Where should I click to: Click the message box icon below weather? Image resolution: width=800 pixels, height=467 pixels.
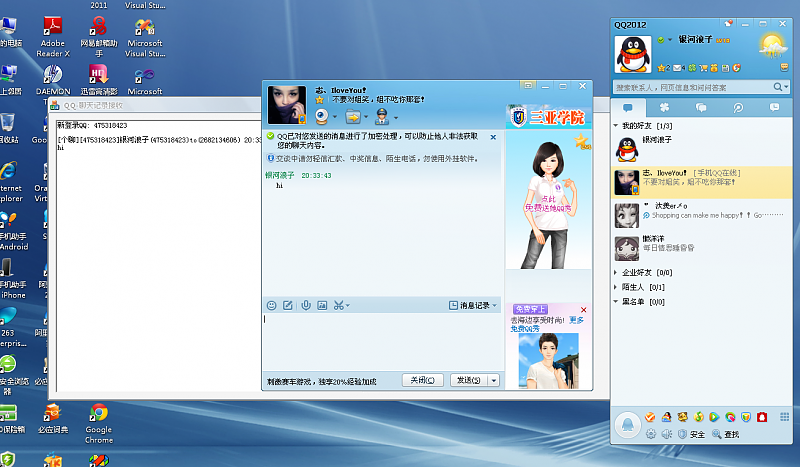click(784, 67)
